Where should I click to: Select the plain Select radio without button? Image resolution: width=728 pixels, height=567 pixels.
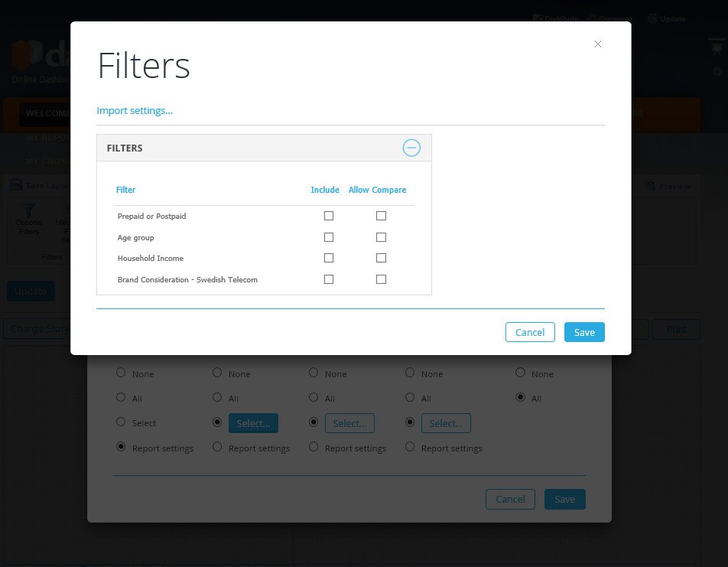[x=121, y=422]
